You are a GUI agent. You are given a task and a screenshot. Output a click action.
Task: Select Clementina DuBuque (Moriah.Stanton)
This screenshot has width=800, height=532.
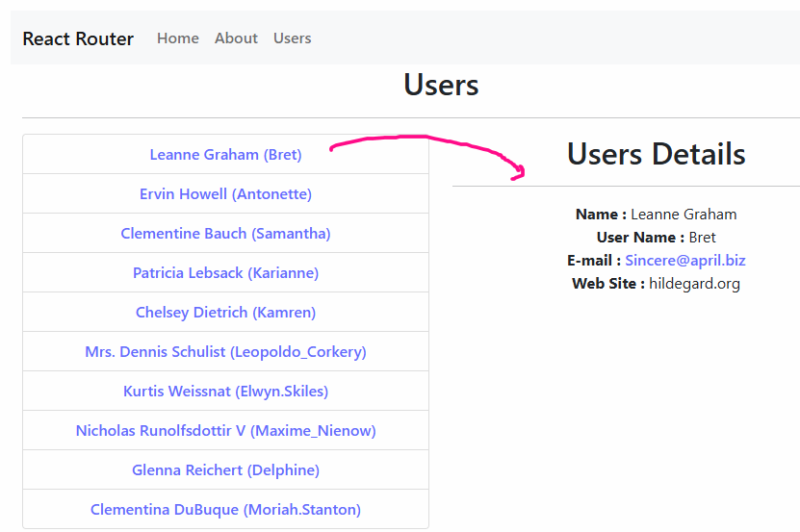pyautogui.click(x=225, y=510)
